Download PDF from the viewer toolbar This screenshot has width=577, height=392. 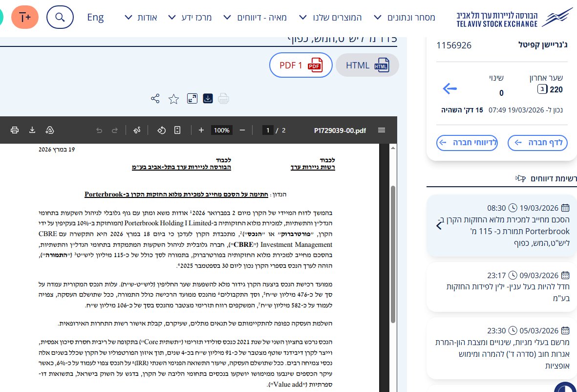point(32,130)
